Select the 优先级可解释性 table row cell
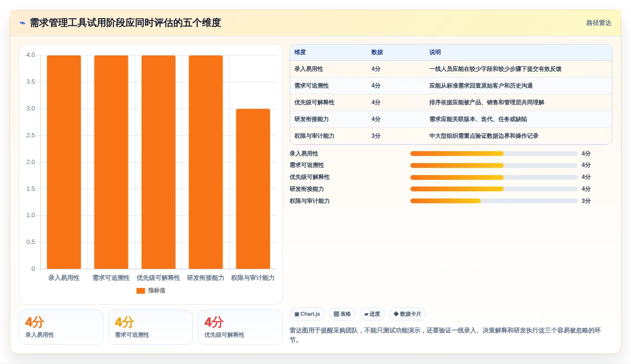The width and height of the screenshot is (631, 364). point(315,102)
